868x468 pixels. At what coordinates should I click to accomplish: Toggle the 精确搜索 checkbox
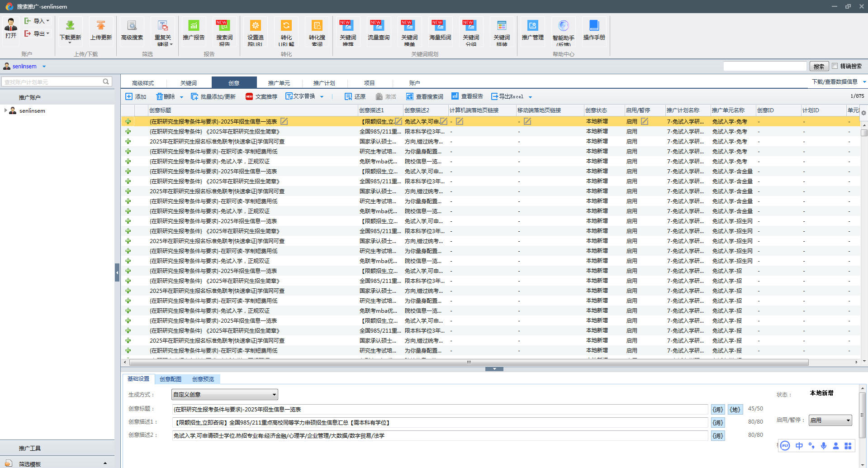click(x=835, y=66)
